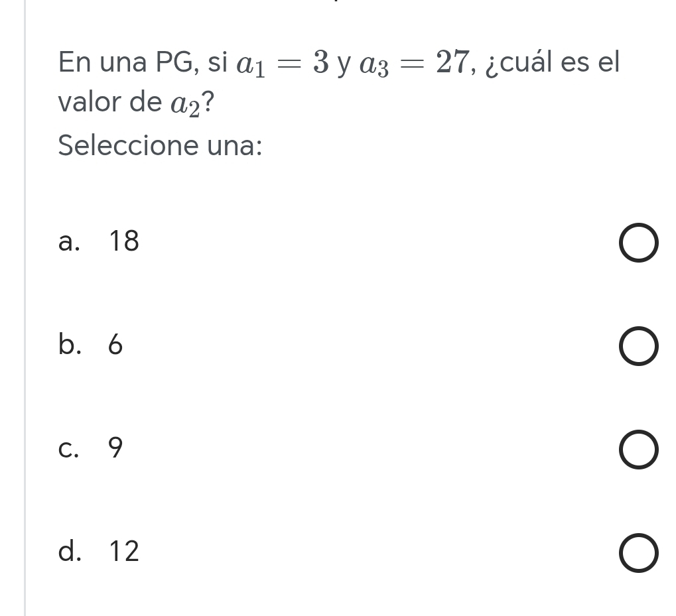The width and height of the screenshot is (676, 616).
Task: Choose the radio button for option 6
Action: tap(640, 347)
